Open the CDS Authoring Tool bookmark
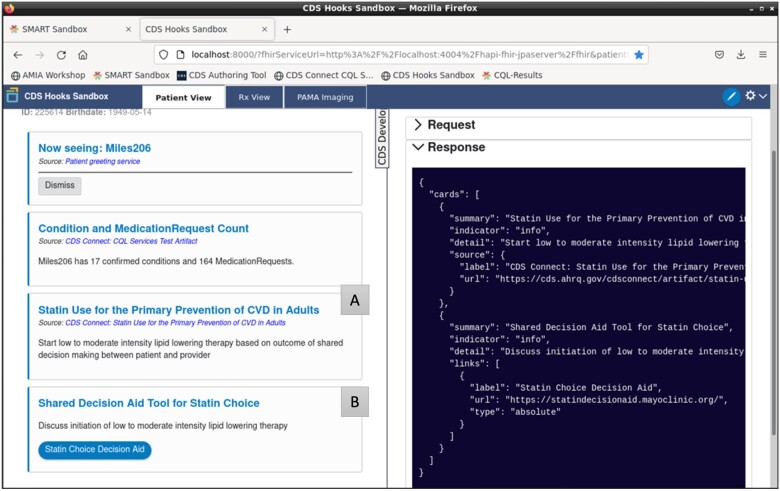The width and height of the screenshot is (780, 491). coord(222,75)
